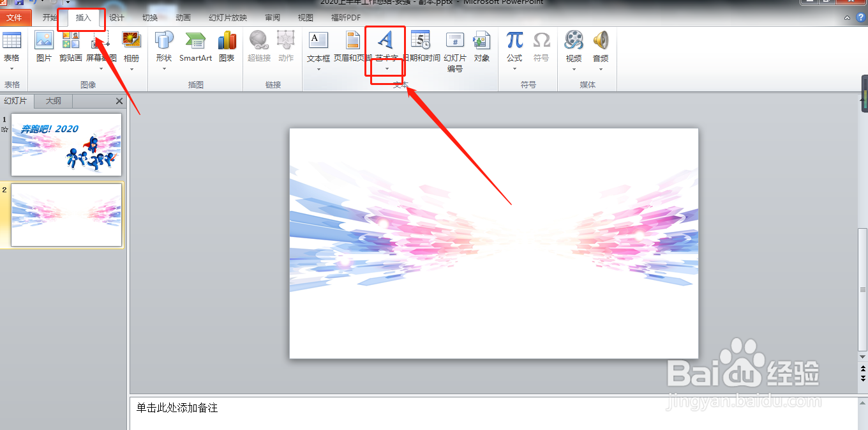Screen dimensions: 868x430
Task: Switch to the 审阅 Review tab
Action: pyautogui.click(x=273, y=18)
